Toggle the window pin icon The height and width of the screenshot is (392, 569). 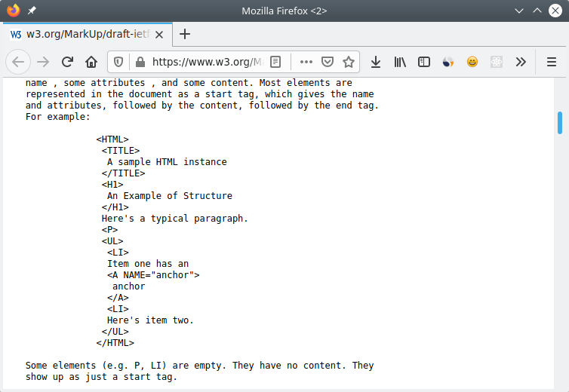[32, 11]
